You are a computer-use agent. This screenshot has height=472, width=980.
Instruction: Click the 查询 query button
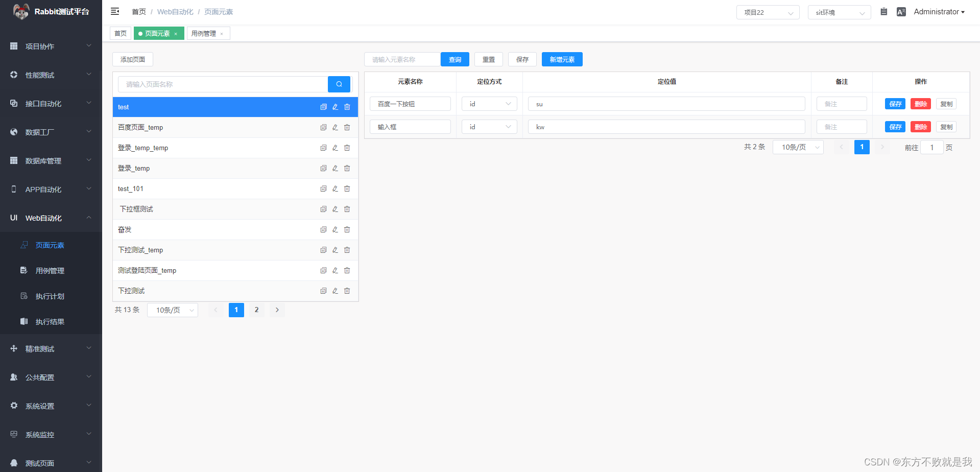pyautogui.click(x=455, y=59)
